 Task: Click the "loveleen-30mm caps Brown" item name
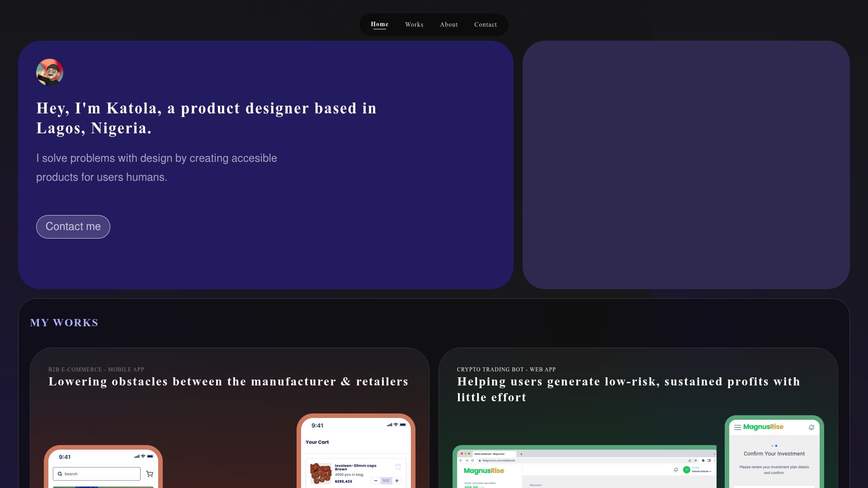tap(356, 467)
